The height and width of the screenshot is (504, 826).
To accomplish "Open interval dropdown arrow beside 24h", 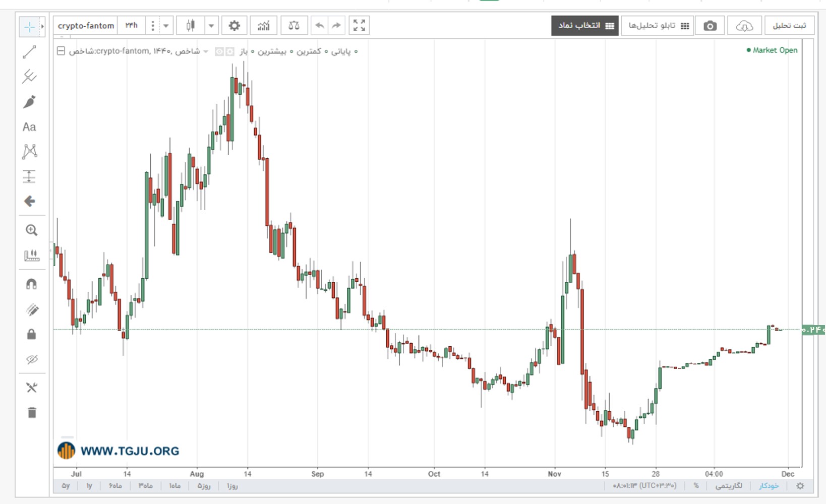I will pyautogui.click(x=165, y=25).
